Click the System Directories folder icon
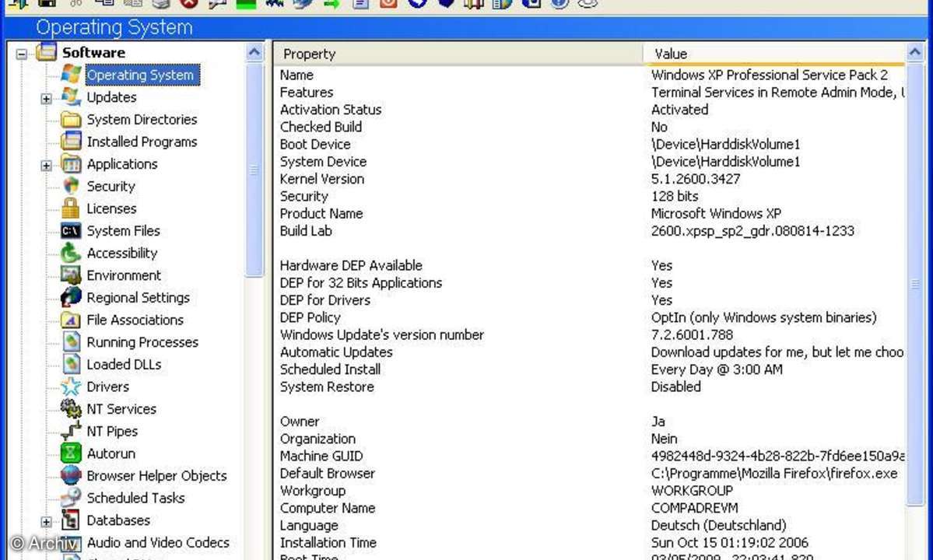This screenshot has width=933, height=560. [71, 119]
